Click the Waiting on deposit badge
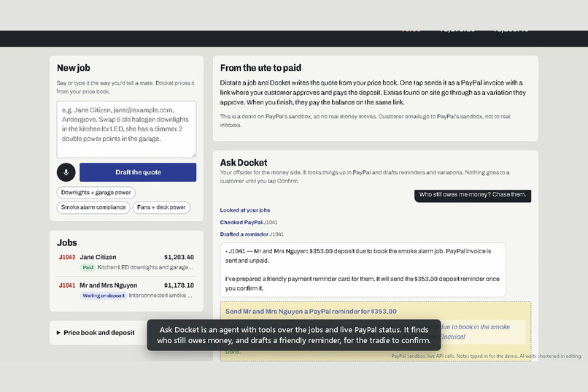Screen dimensions: 588x392 [x=104, y=296]
